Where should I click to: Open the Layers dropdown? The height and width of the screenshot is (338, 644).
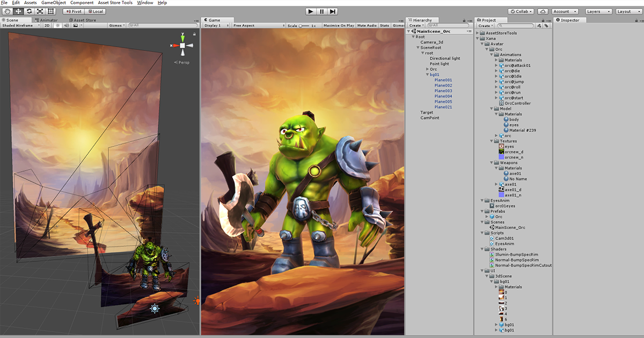click(x=598, y=11)
